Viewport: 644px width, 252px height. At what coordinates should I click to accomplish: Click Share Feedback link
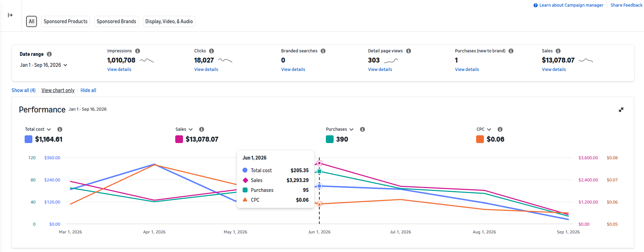626,5
